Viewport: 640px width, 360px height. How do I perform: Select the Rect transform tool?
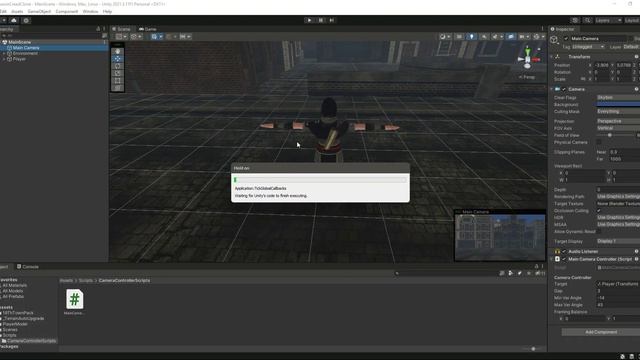(x=118, y=81)
